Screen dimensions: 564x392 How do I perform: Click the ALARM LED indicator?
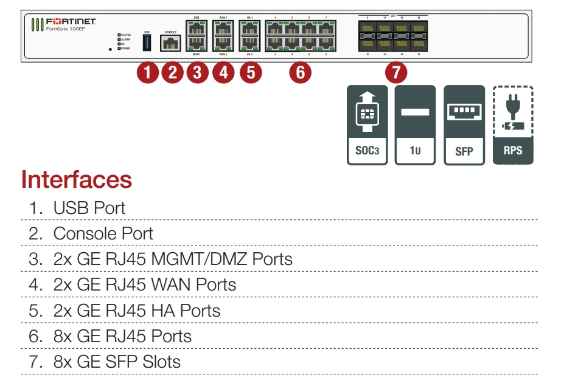(x=119, y=39)
